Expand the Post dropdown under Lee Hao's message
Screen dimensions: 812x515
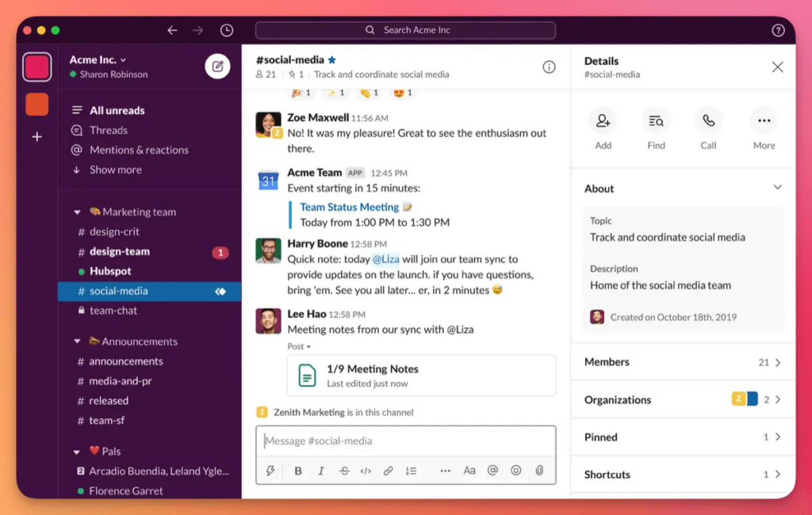(300, 346)
